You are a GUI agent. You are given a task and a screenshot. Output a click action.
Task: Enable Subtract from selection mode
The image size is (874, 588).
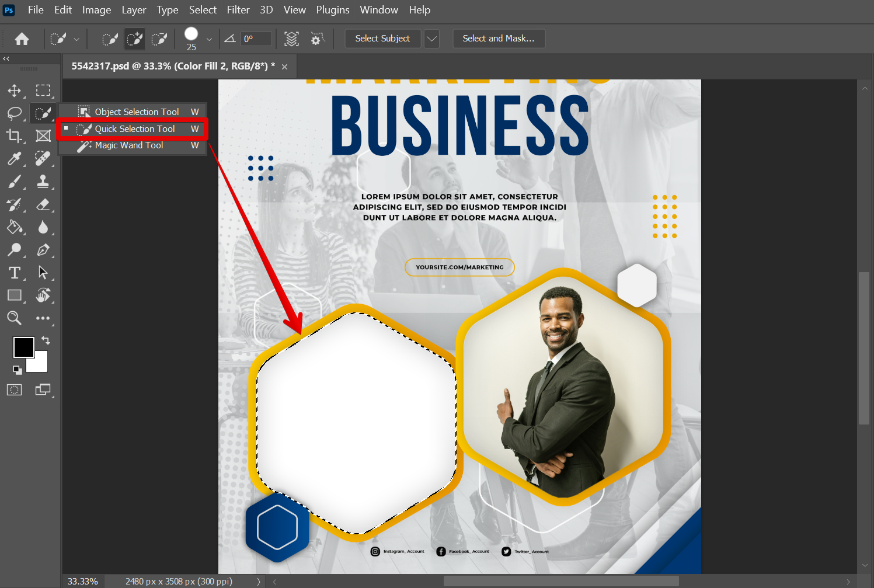pos(159,39)
